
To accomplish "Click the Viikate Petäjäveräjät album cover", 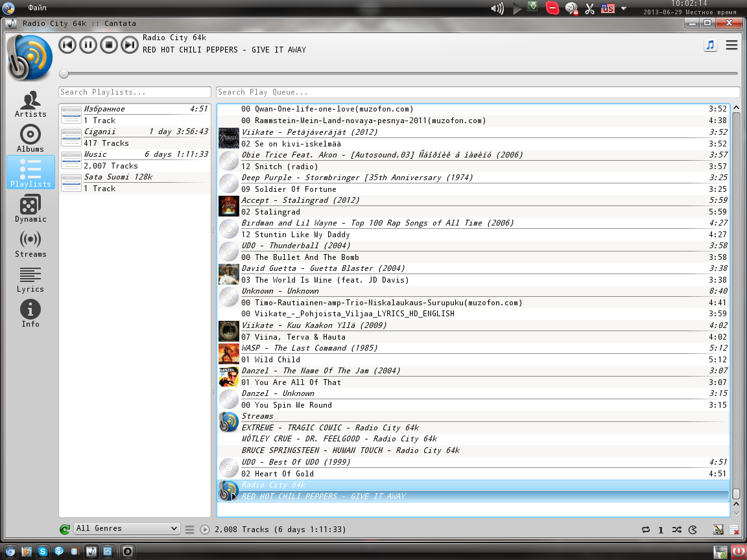I will click(x=229, y=138).
